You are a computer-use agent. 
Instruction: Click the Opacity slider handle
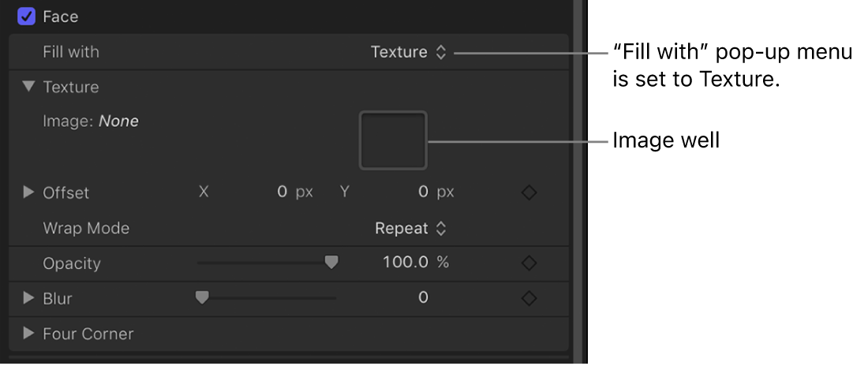pyautogui.click(x=331, y=263)
